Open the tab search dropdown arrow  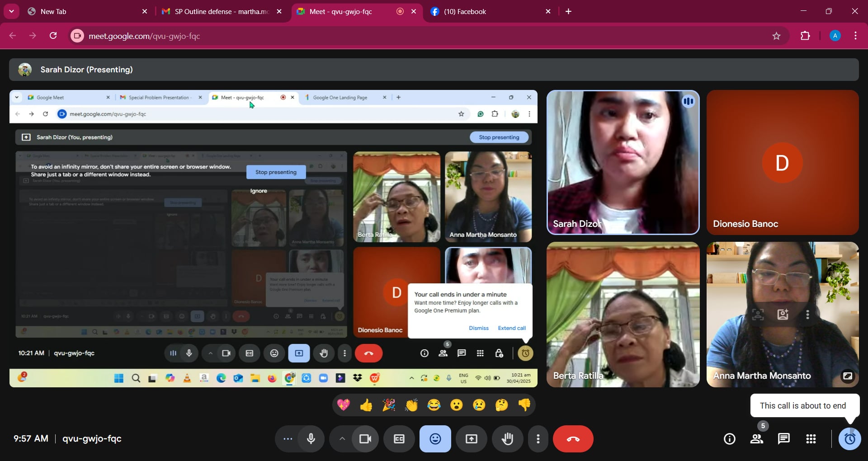(11, 11)
